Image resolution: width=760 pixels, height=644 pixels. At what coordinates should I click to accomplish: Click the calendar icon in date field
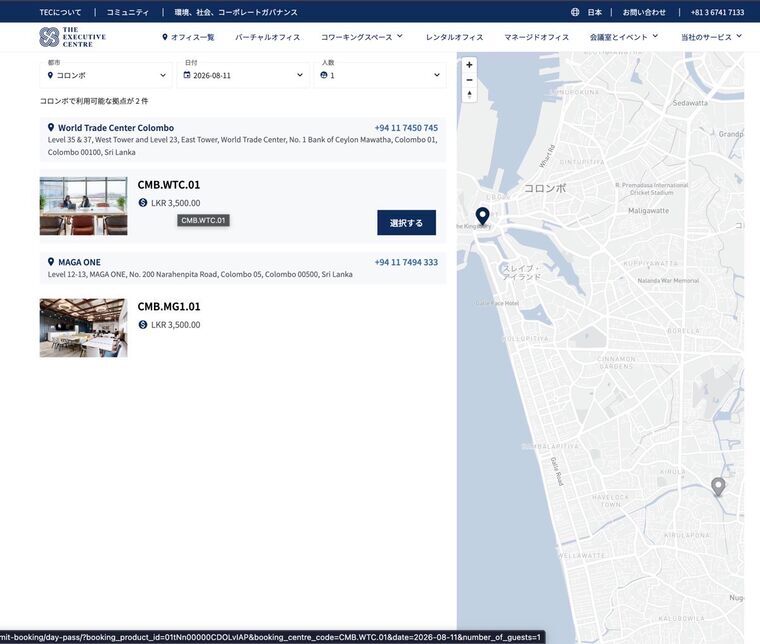pos(187,75)
